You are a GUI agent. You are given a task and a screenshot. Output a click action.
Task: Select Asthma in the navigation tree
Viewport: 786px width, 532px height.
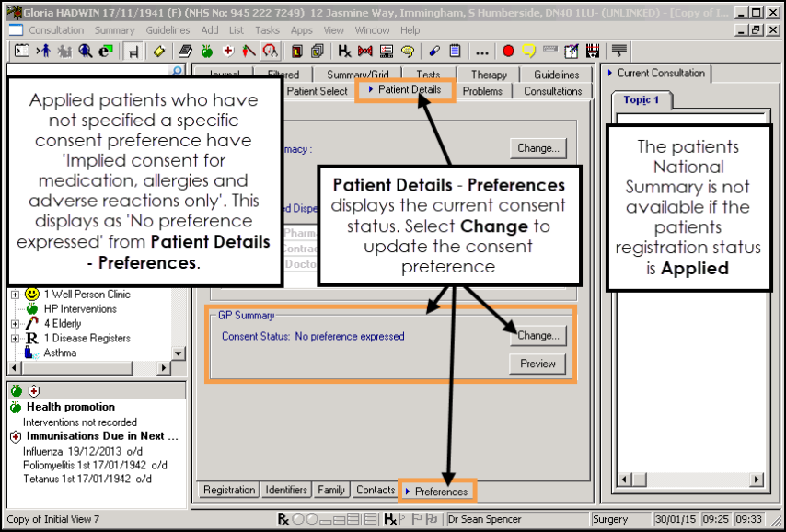[x=60, y=353]
